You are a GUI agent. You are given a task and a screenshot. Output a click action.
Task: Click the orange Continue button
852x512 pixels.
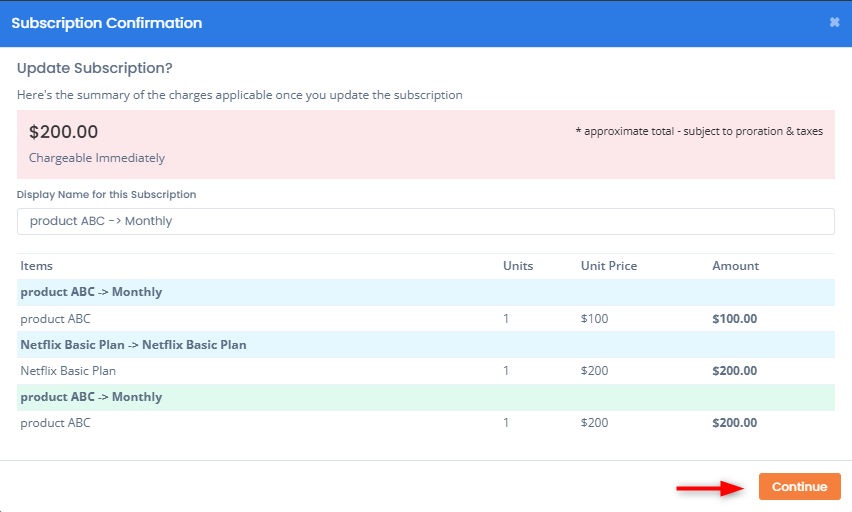pos(799,486)
